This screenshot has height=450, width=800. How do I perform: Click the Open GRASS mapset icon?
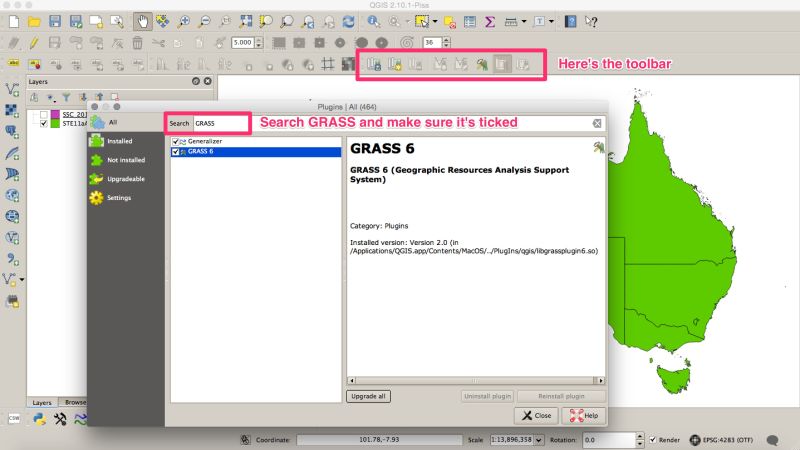click(374, 64)
